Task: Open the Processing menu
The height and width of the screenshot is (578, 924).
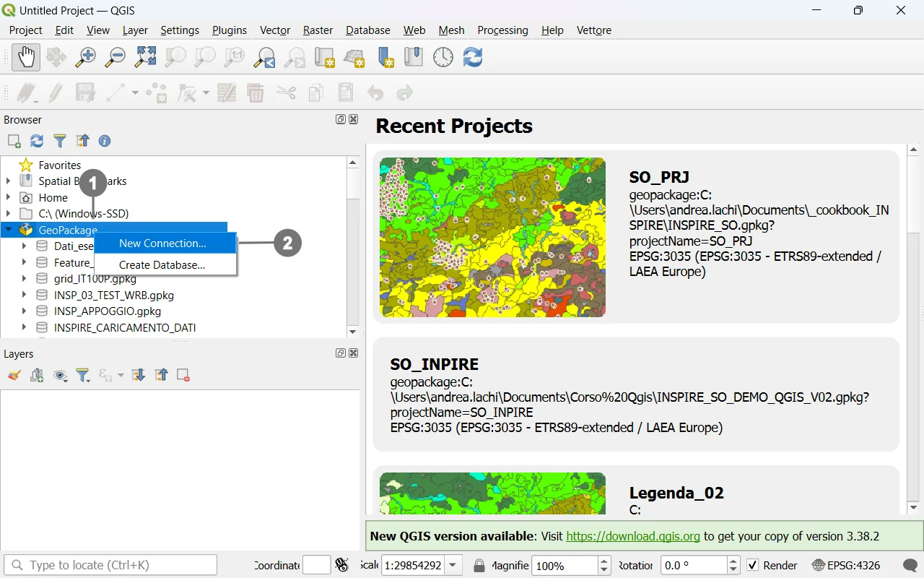Action: point(502,30)
